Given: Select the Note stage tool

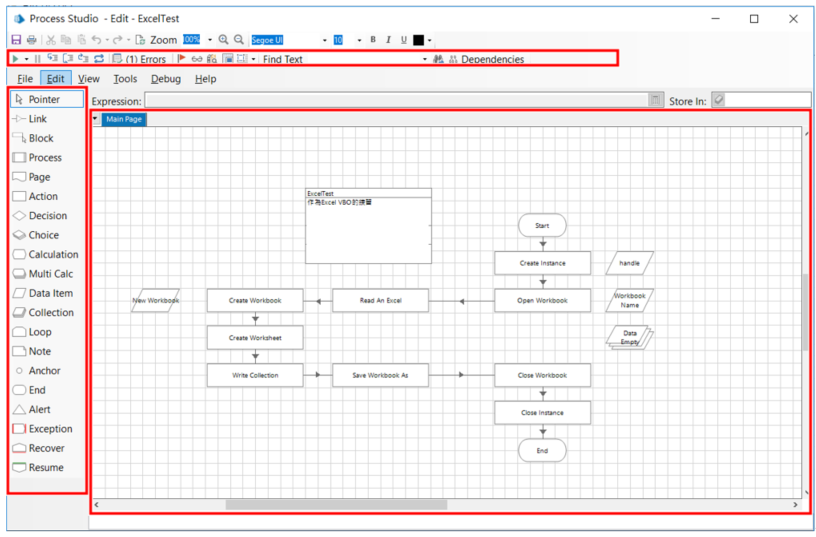Looking at the screenshot, I should [x=47, y=351].
